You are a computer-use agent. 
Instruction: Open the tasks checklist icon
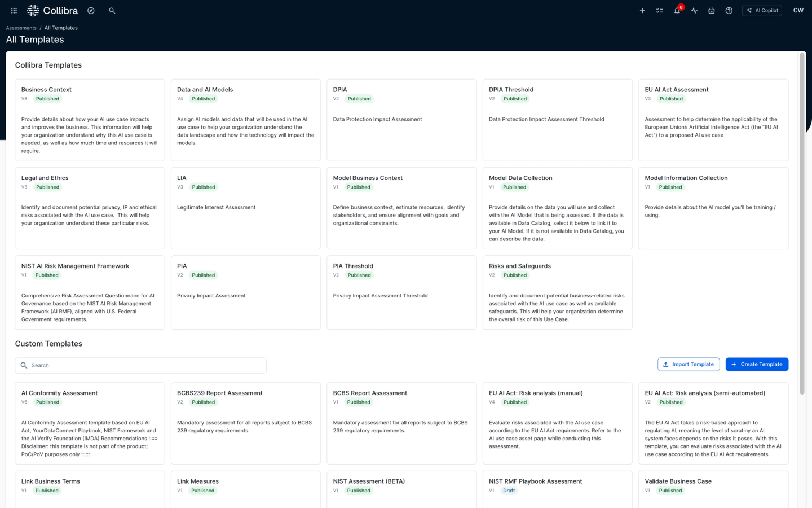660,11
